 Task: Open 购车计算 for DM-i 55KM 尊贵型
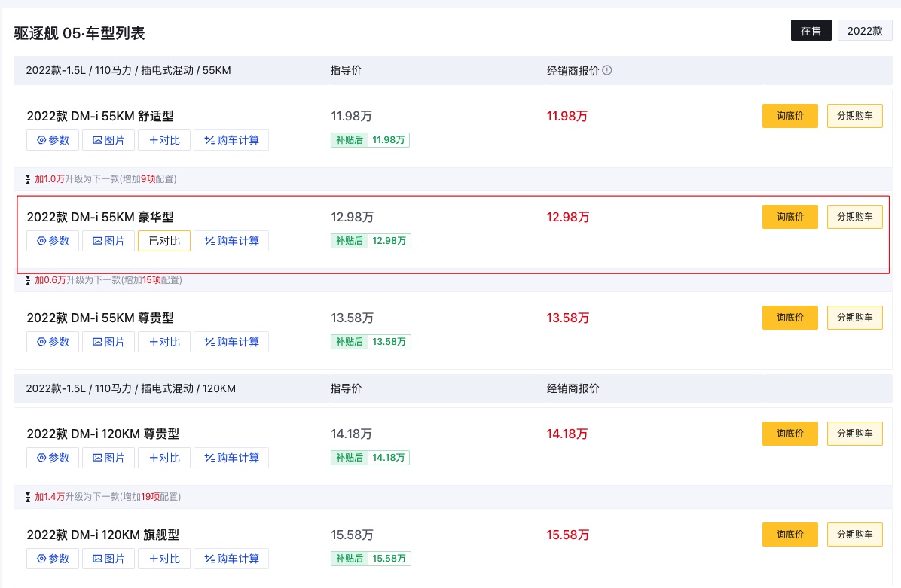[x=231, y=343]
